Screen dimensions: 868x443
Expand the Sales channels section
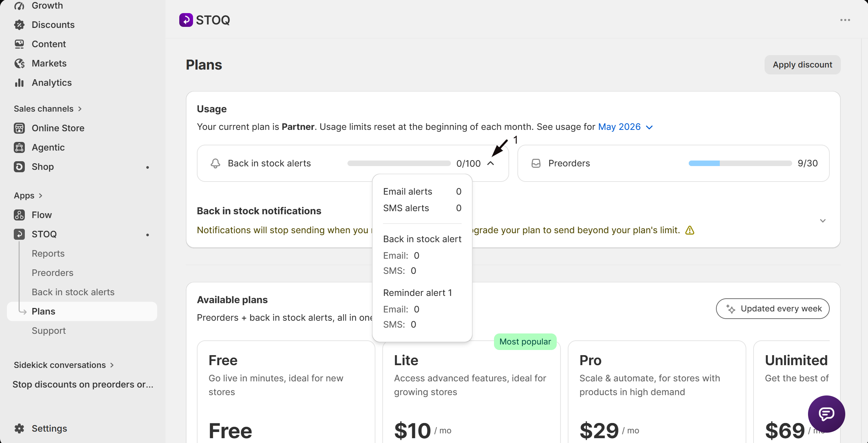coord(48,109)
